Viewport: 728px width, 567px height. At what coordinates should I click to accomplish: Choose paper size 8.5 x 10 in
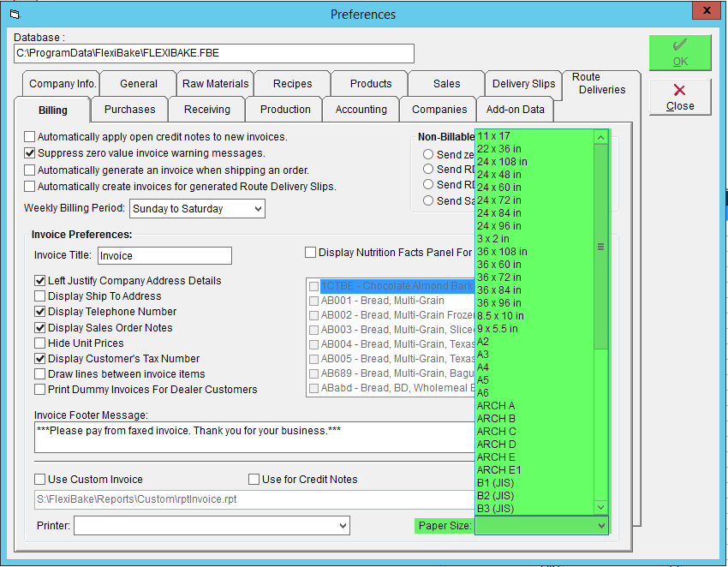tap(534, 316)
